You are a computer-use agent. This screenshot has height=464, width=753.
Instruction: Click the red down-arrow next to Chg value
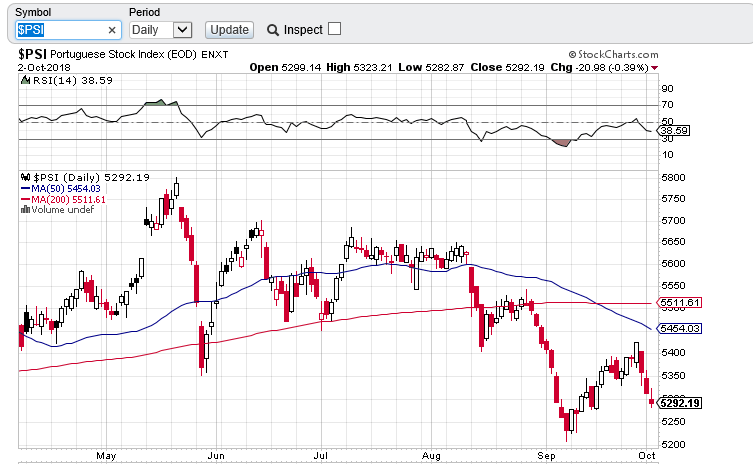655,68
